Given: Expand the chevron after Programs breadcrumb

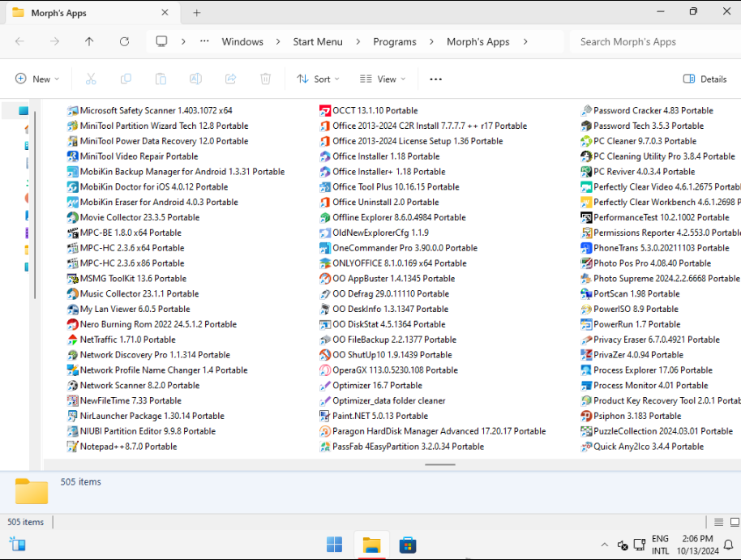Looking at the screenshot, I should [431, 41].
